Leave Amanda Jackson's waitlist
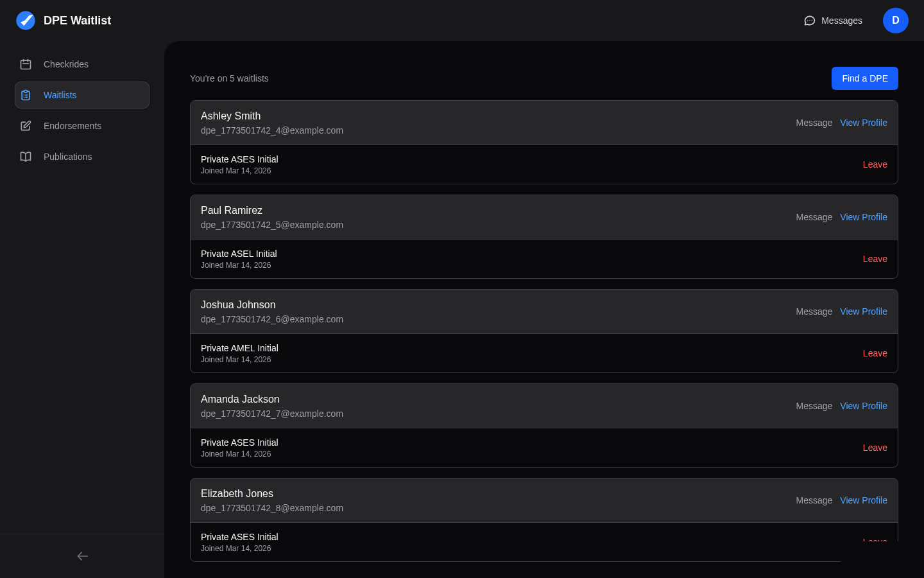924x578 pixels. click(x=875, y=448)
